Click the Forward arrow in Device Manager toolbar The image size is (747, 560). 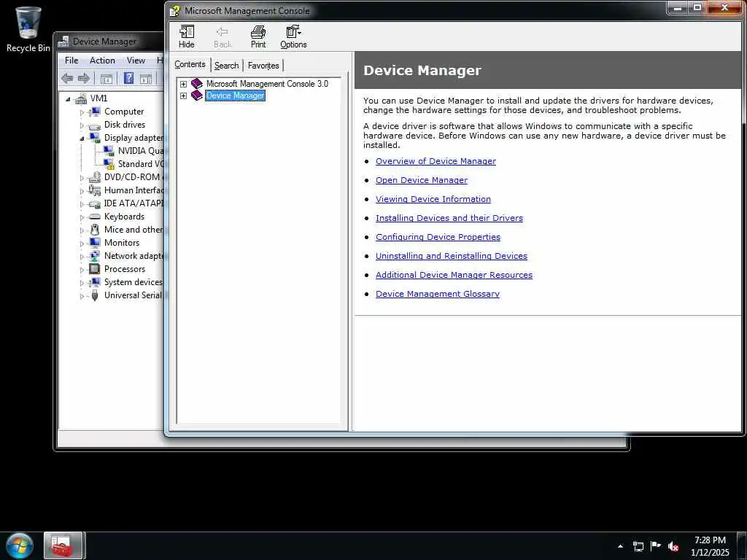[84, 78]
